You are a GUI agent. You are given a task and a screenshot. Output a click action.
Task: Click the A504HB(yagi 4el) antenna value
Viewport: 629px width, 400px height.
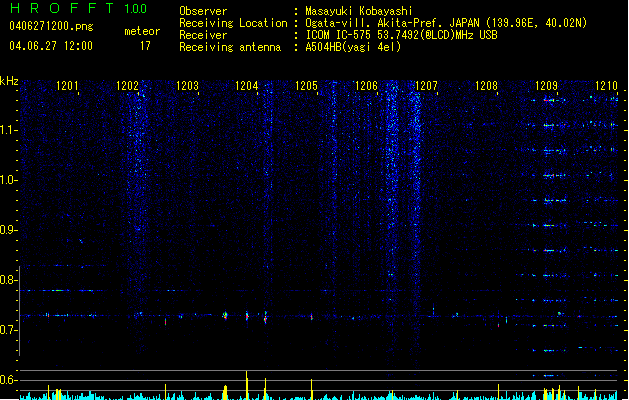coord(353,47)
